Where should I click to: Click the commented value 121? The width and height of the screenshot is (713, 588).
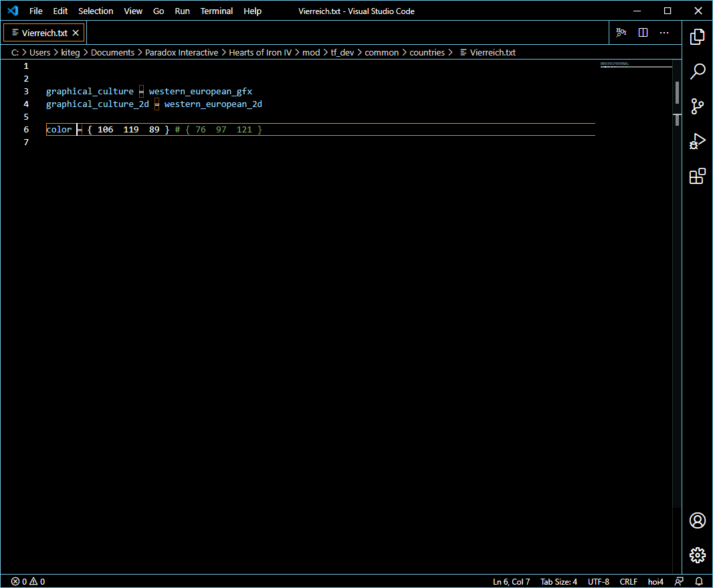(244, 130)
